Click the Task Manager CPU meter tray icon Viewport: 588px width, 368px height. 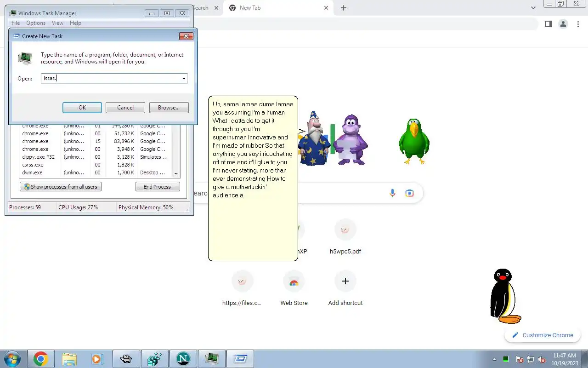(x=506, y=359)
